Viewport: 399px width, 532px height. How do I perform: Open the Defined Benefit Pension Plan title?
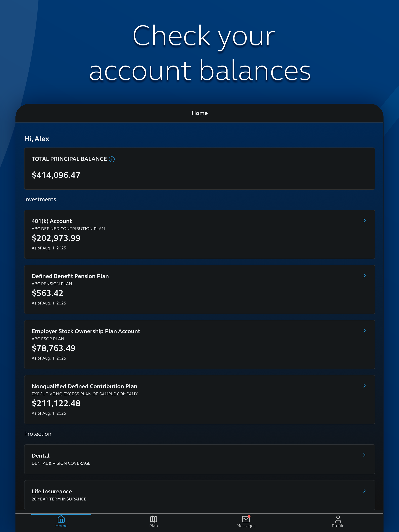tap(70, 276)
